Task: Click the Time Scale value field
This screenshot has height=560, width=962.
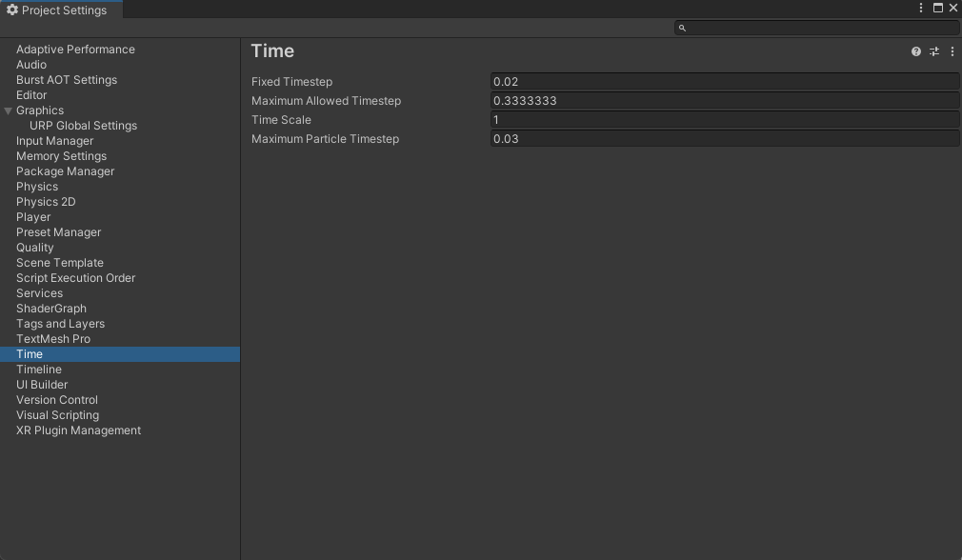Action: [725, 120]
